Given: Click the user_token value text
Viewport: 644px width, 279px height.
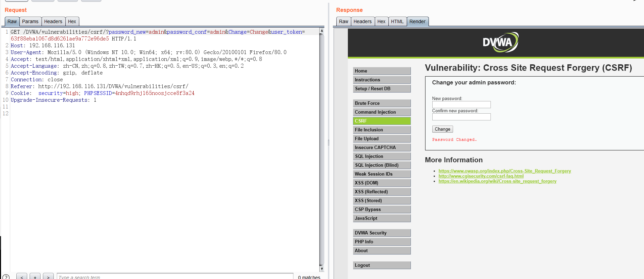Looking at the screenshot, I should [x=60, y=39].
